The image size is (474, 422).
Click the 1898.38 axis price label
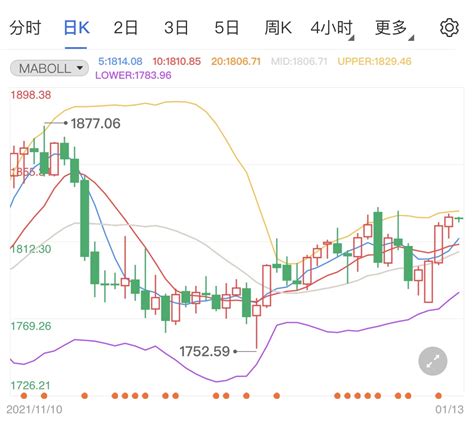(x=31, y=95)
